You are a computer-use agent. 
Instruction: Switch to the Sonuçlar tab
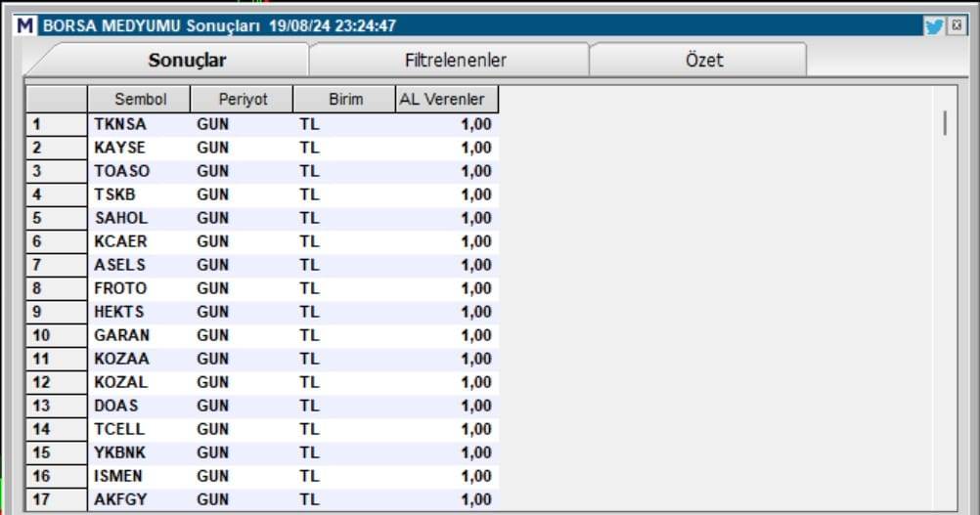187,60
